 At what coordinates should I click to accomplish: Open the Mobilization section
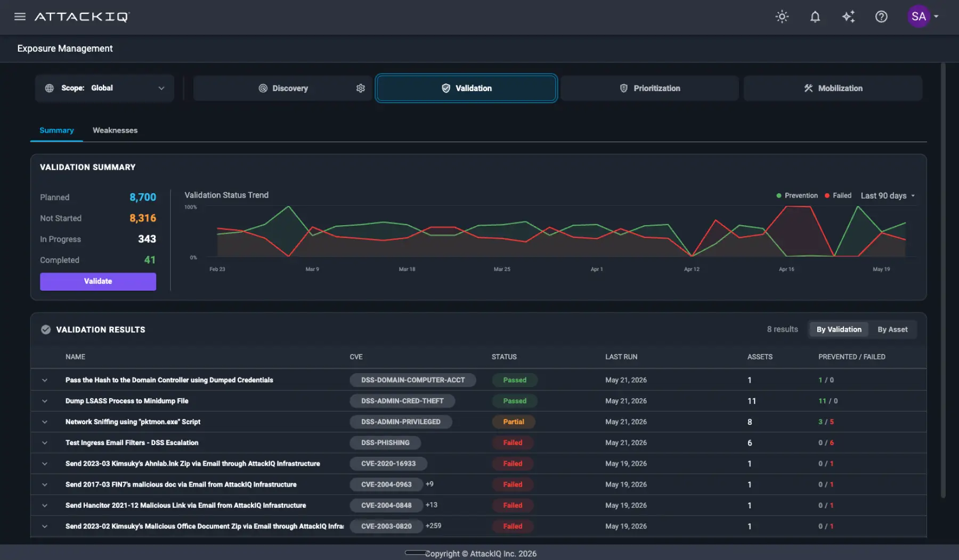833,88
